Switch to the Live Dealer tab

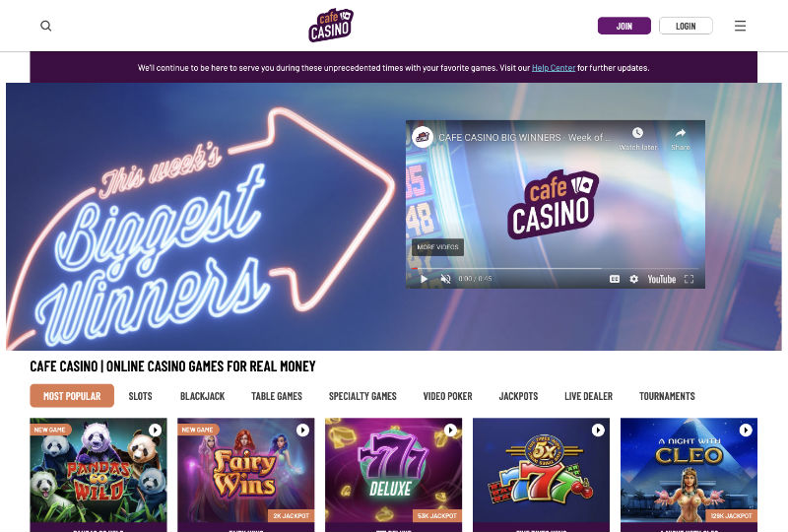(x=588, y=396)
